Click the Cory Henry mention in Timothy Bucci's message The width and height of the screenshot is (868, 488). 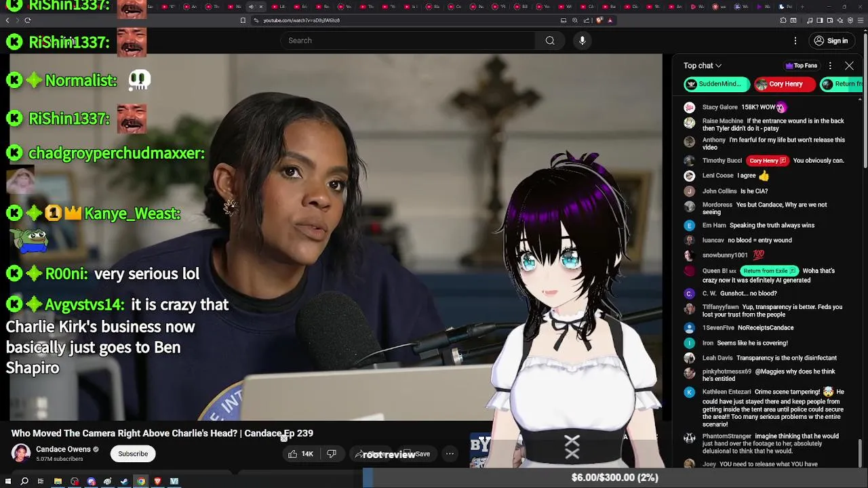[767, 161]
